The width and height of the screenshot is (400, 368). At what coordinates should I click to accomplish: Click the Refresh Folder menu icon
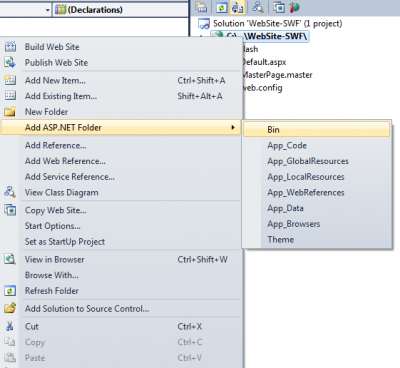[10, 291]
